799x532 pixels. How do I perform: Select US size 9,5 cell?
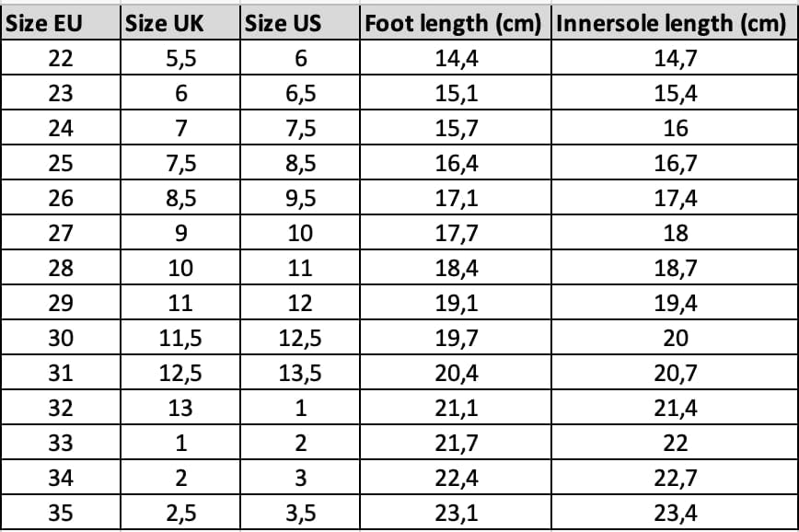point(300,198)
